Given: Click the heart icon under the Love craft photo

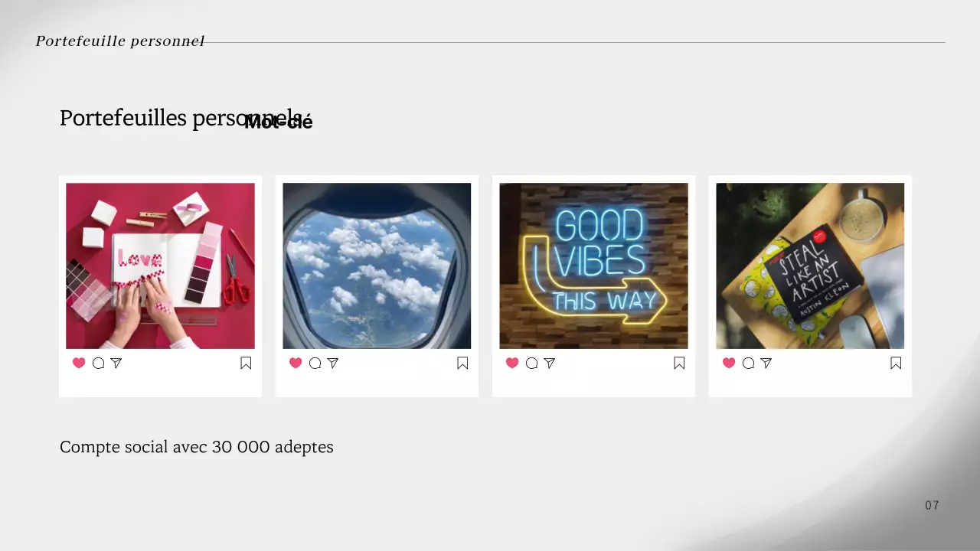Looking at the screenshot, I should point(79,363).
